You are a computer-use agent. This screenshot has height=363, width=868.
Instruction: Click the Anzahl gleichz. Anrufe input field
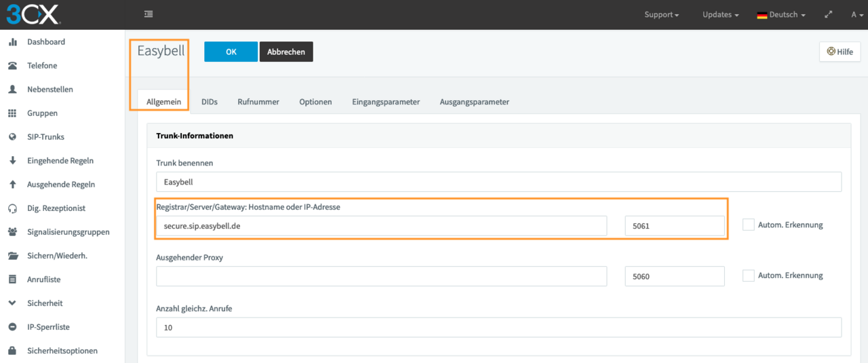(x=498, y=327)
